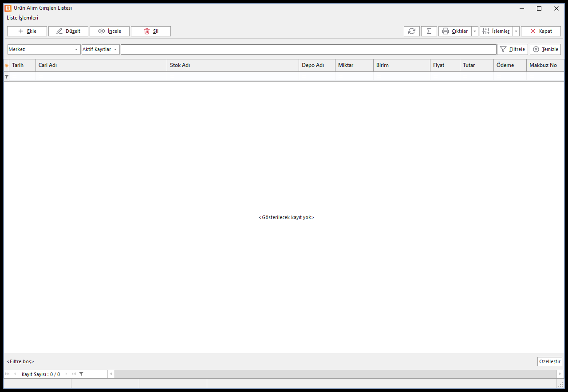Sort by Depo Adı column header

(x=317, y=65)
